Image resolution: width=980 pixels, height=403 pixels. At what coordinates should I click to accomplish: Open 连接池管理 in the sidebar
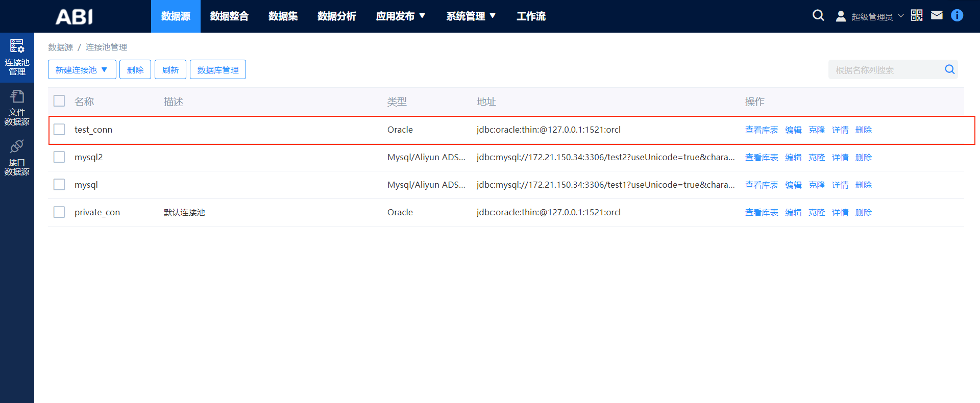[x=17, y=57]
